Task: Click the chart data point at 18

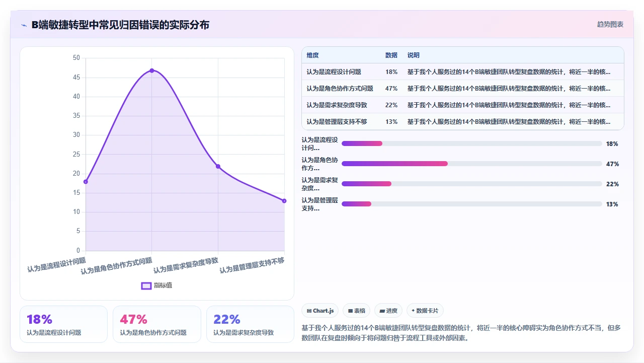Action: click(x=86, y=182)
